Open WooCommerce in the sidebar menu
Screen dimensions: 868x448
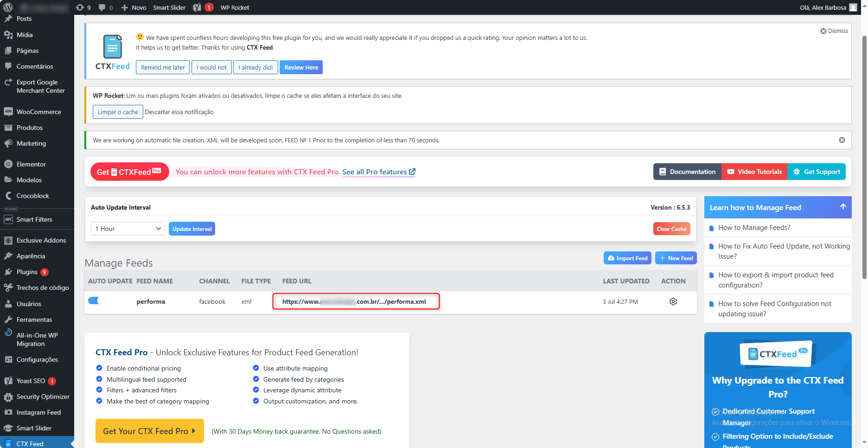tap(38, 112)
